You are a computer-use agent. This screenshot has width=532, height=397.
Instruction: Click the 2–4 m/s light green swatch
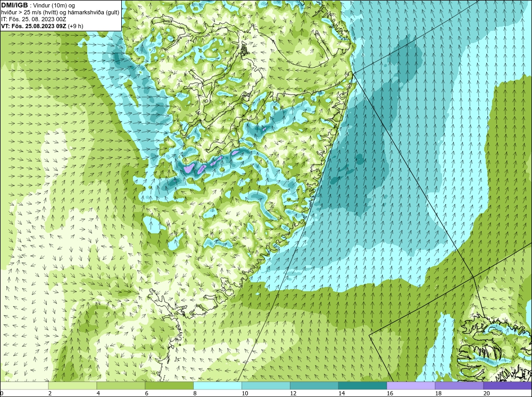(x=72, y=386)
